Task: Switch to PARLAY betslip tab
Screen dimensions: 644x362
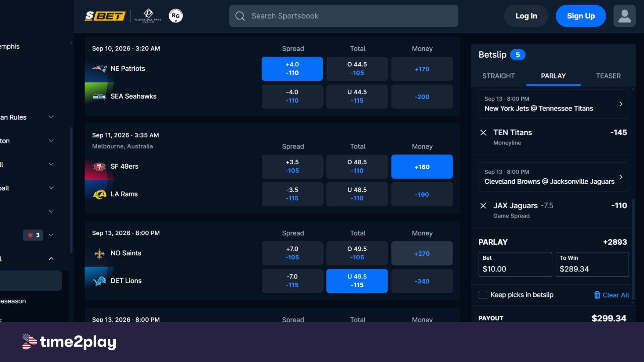Action: [x=553, y=76]
